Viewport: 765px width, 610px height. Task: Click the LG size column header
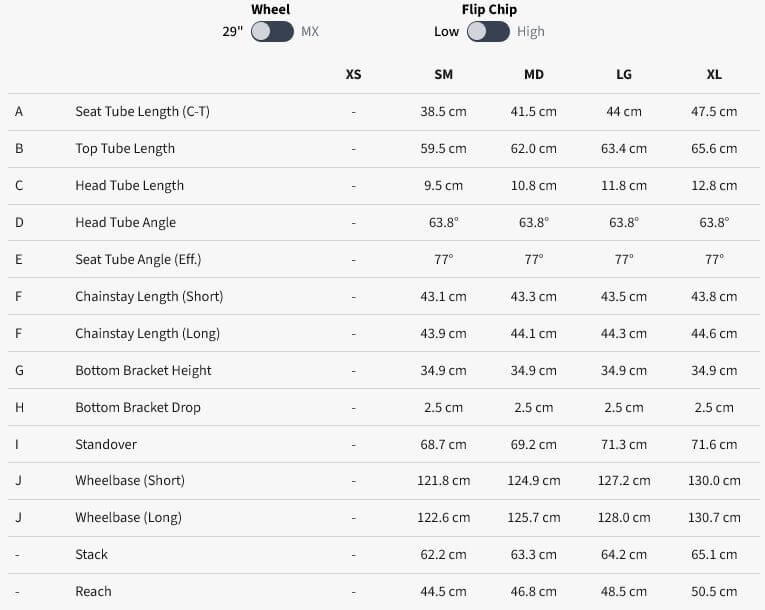(x=624, y=74)
